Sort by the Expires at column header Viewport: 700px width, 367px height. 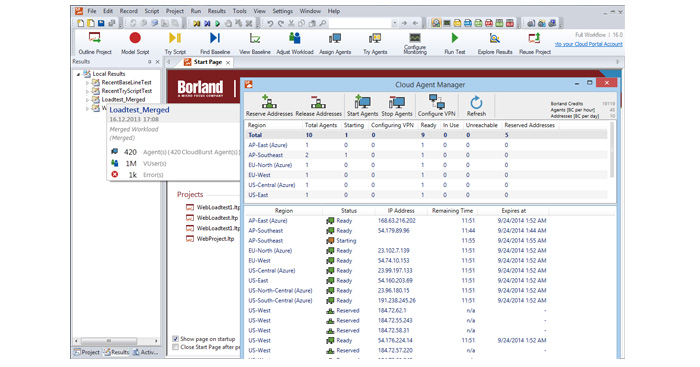[x=513, y=211]
